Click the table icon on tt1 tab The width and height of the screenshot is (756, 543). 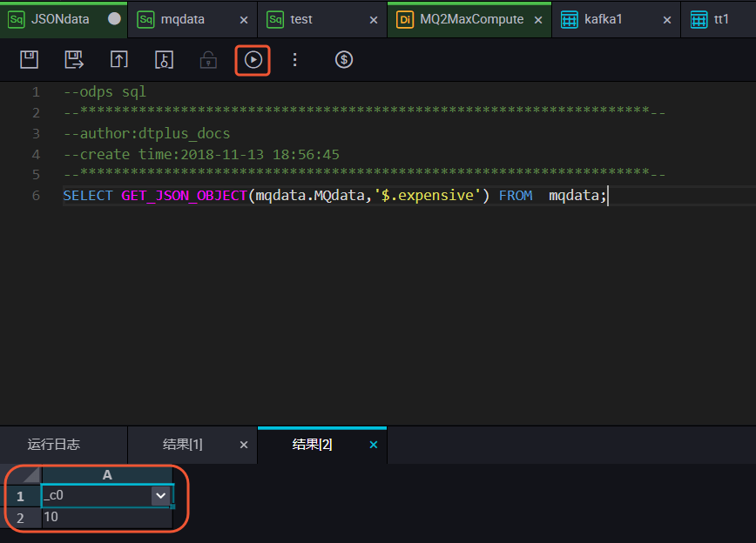[x=699, y=19]
